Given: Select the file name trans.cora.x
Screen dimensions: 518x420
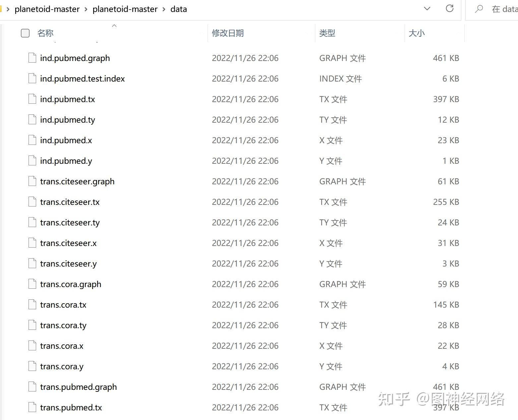Looking at the screenshot, I should tap(62, 346).
